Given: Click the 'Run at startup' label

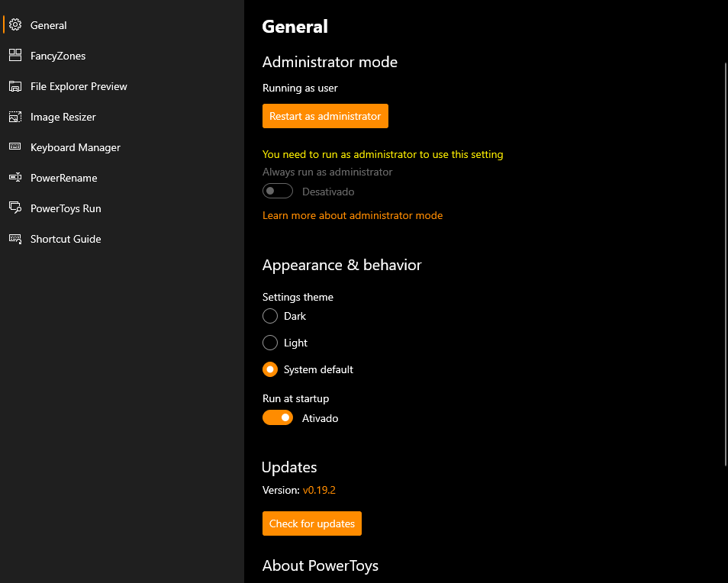Looking at the screenshot, I should click(296, 399).
